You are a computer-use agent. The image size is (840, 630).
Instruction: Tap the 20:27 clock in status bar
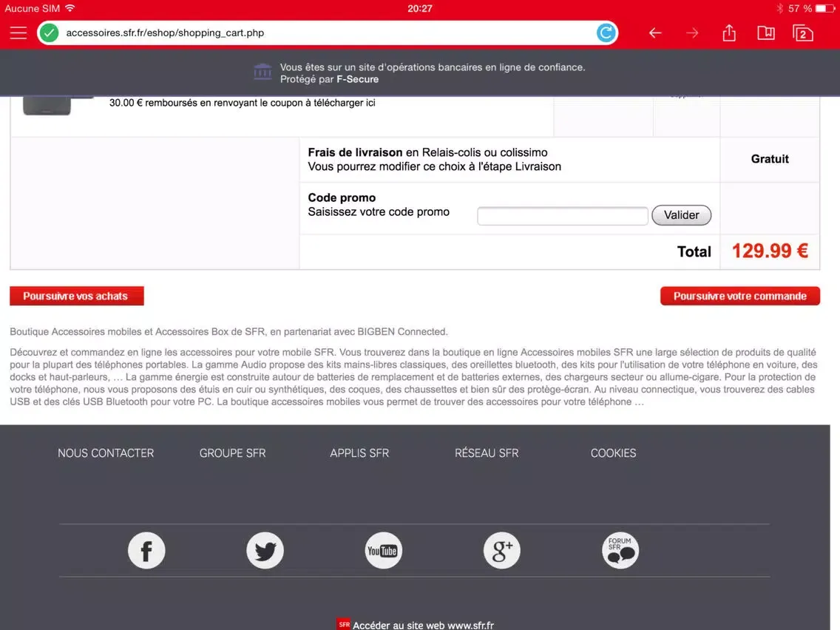[x=420, y=9]
